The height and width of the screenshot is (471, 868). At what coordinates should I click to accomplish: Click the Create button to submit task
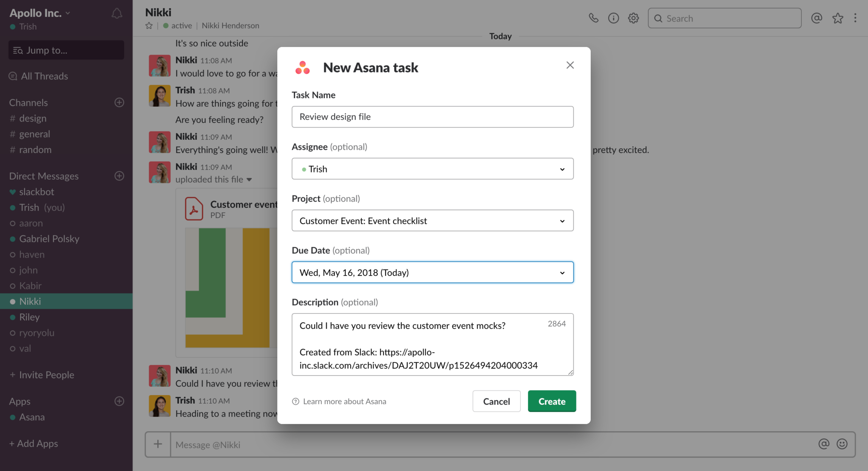point(551,401)
